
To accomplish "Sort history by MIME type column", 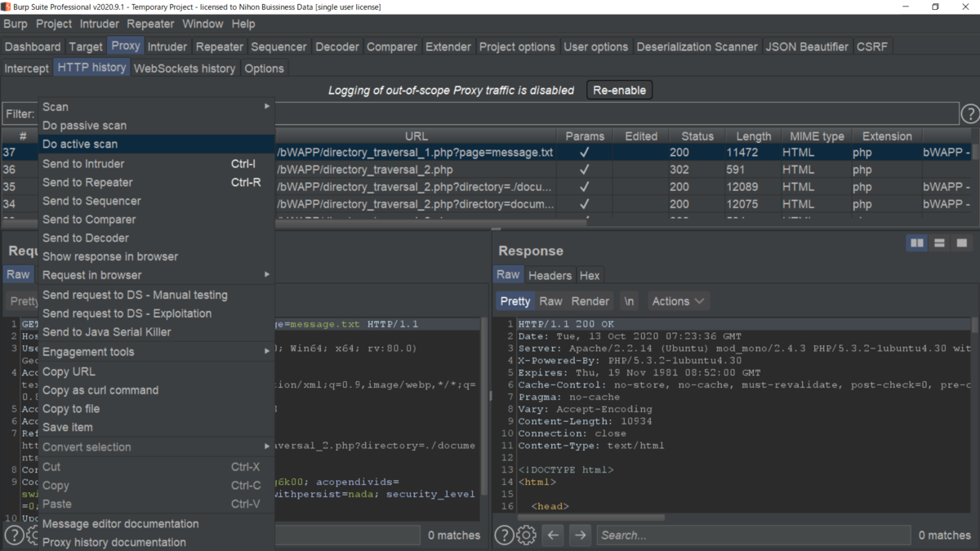I will (817, 136).
